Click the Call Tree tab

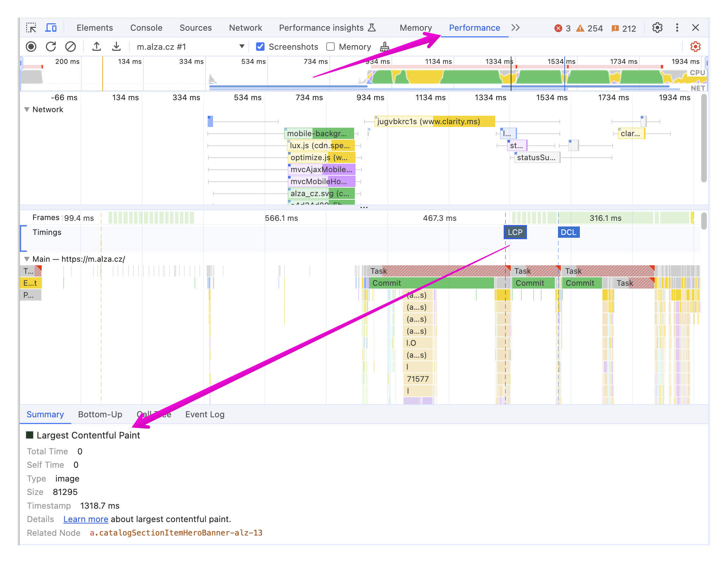pyautogui.click(x=152, y=413)
